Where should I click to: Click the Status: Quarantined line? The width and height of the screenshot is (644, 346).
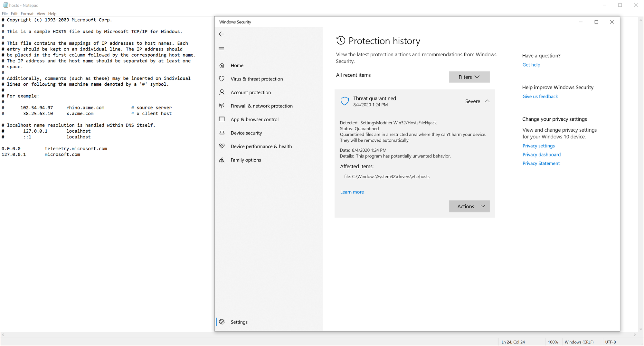pyautogui.click(x=359, y=129)
